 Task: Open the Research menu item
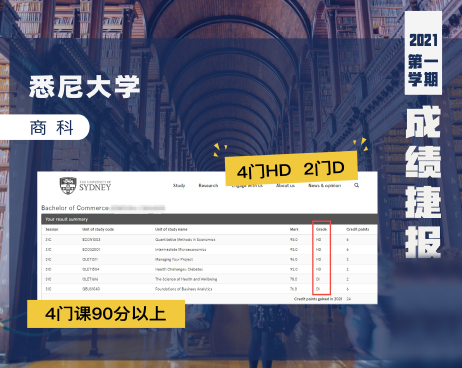(208, 185)
